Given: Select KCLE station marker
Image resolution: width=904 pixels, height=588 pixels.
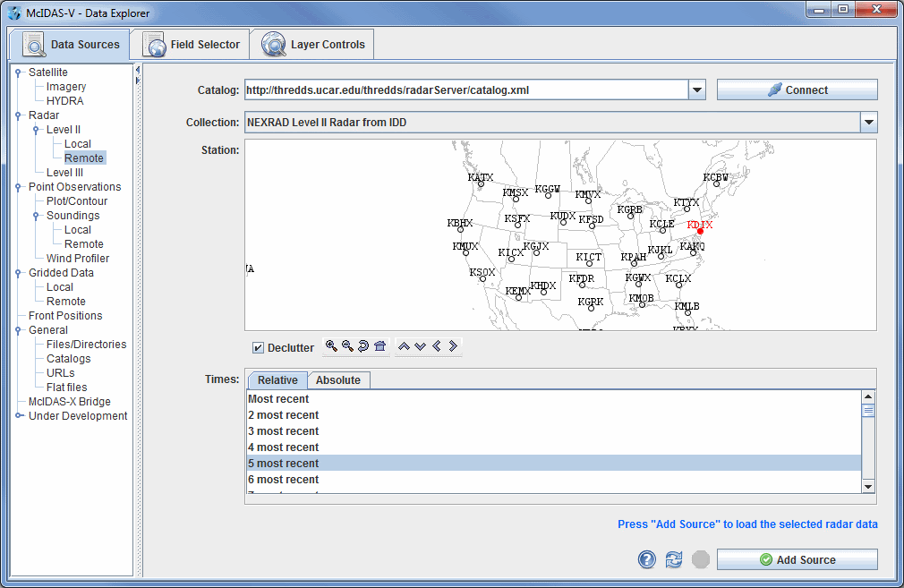Looking at the screenshot, I should [x=662, y=231].
